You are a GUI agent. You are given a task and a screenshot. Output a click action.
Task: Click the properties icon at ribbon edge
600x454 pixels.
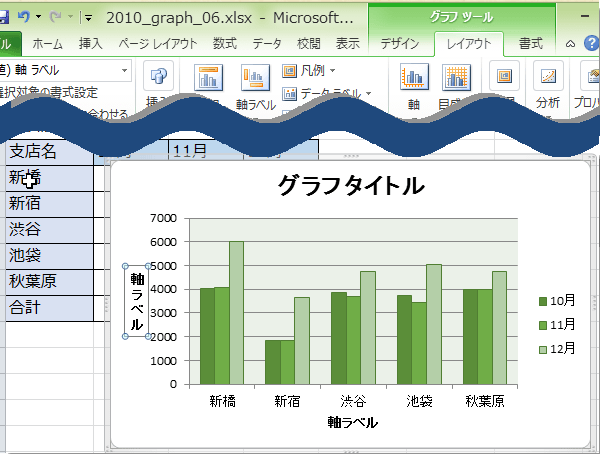tap(592, 76)
